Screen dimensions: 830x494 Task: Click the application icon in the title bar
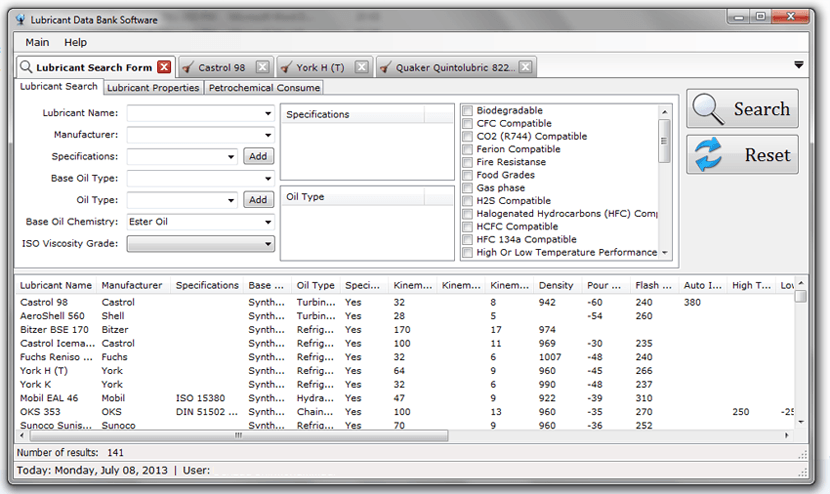coord(21,20)
